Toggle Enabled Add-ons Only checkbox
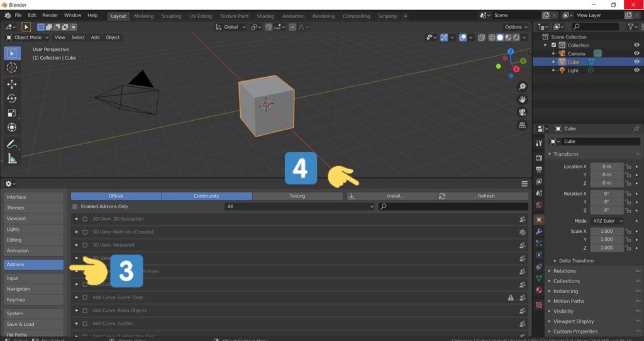 pos(75,206)
